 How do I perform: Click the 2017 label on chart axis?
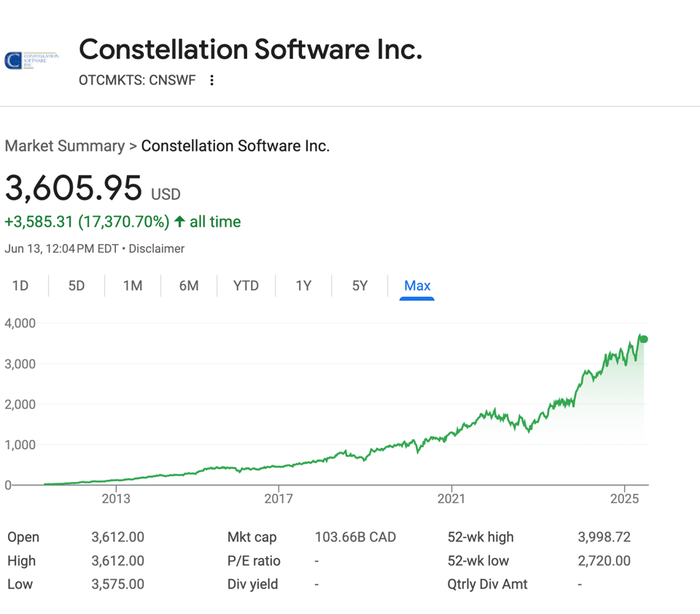[279, 499]
